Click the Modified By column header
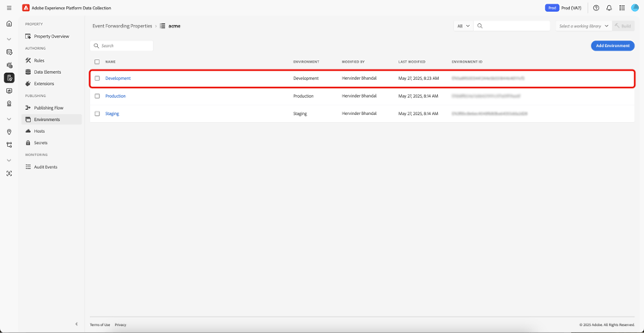 [353, 62]
